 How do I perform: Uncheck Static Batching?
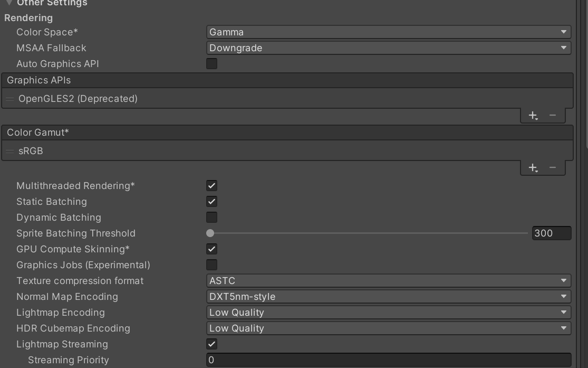tap(211, 201)
